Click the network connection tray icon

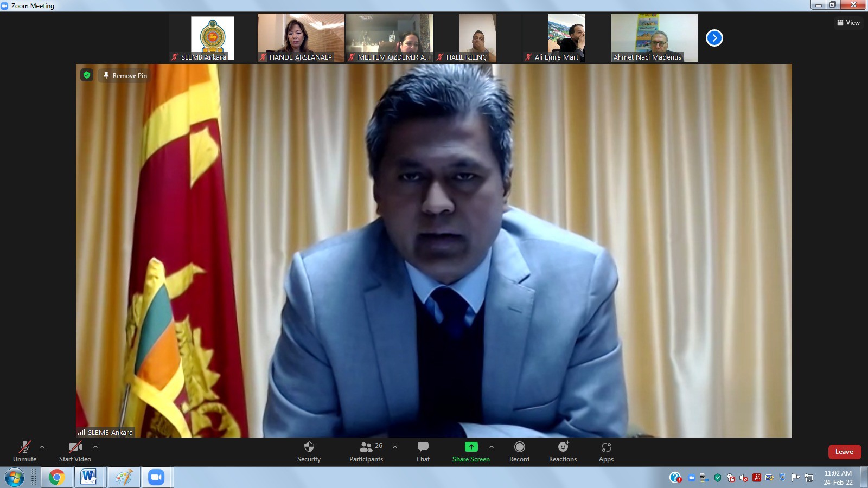tap(809, 478)
